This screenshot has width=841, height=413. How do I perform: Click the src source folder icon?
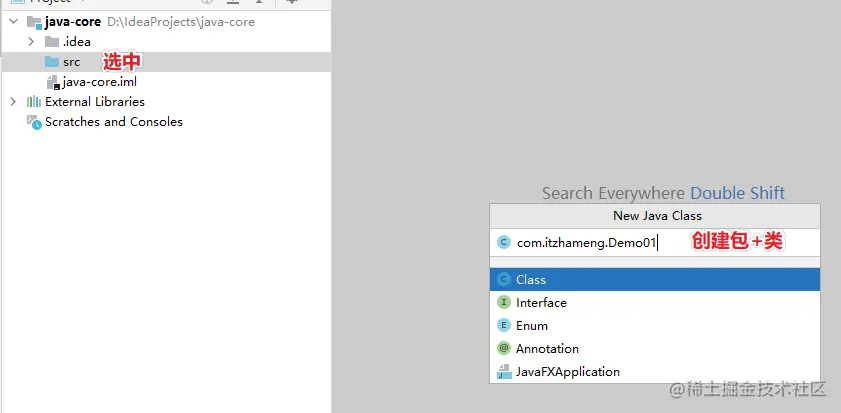coord(52,62)
